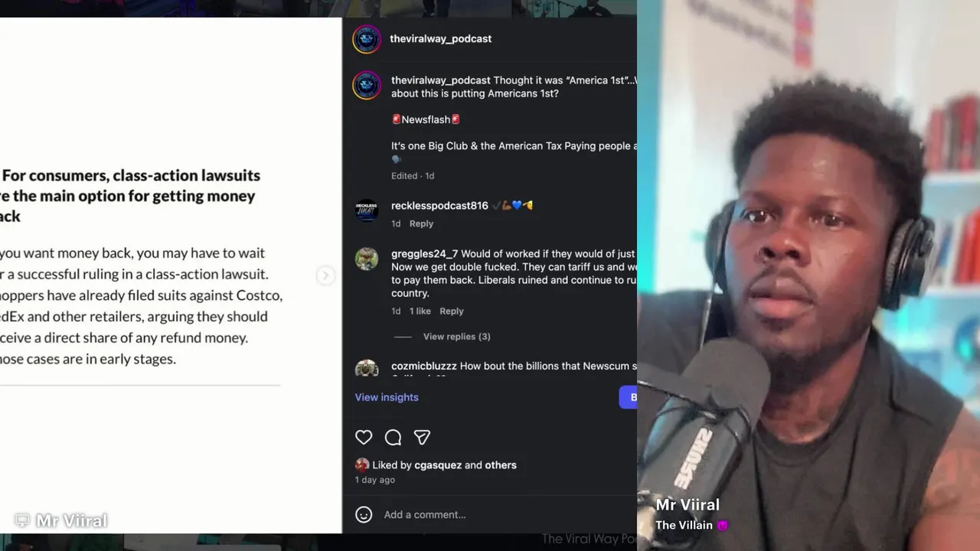Open View insights link
980x551 pixels.
[x=387, y=397]
